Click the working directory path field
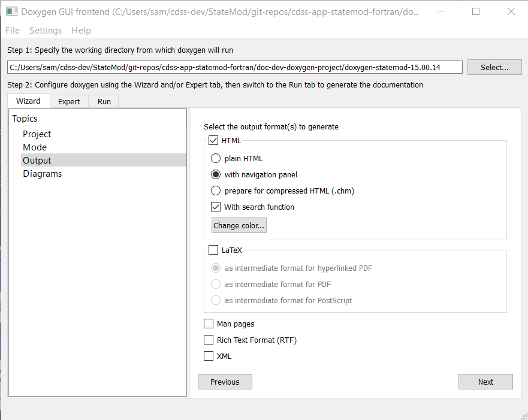This screenshot has height=420, width=528. pyautogui.click(x=235, y=67)
